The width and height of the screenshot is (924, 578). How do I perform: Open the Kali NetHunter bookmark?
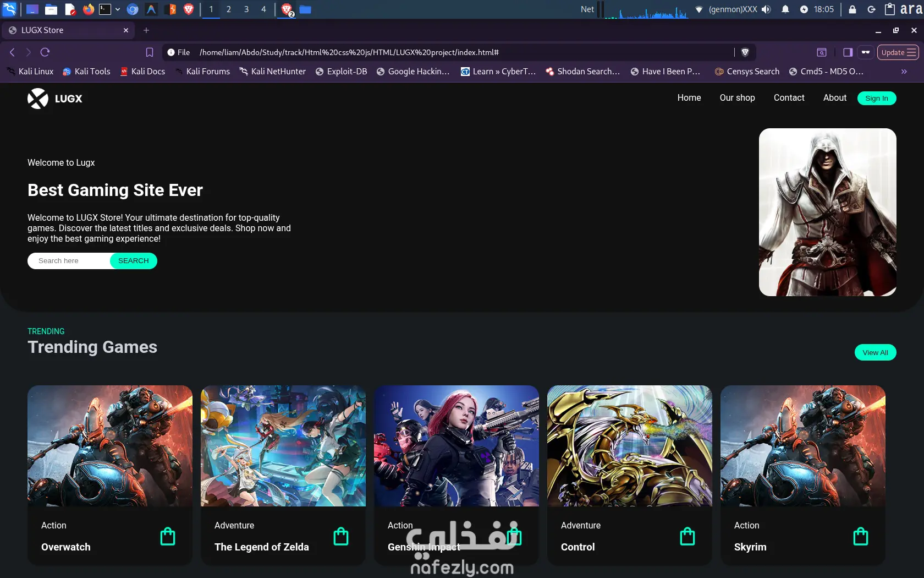[x=272, y=72]
